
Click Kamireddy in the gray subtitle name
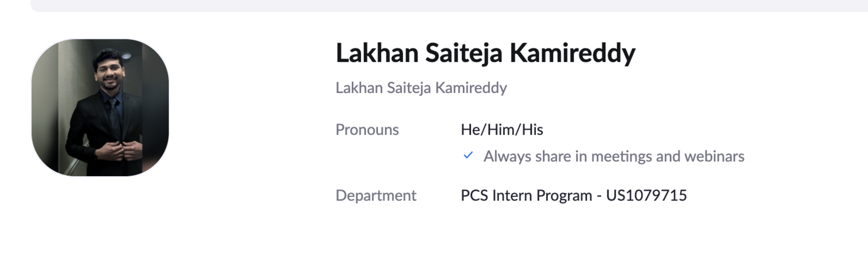(x=471, y=88)
